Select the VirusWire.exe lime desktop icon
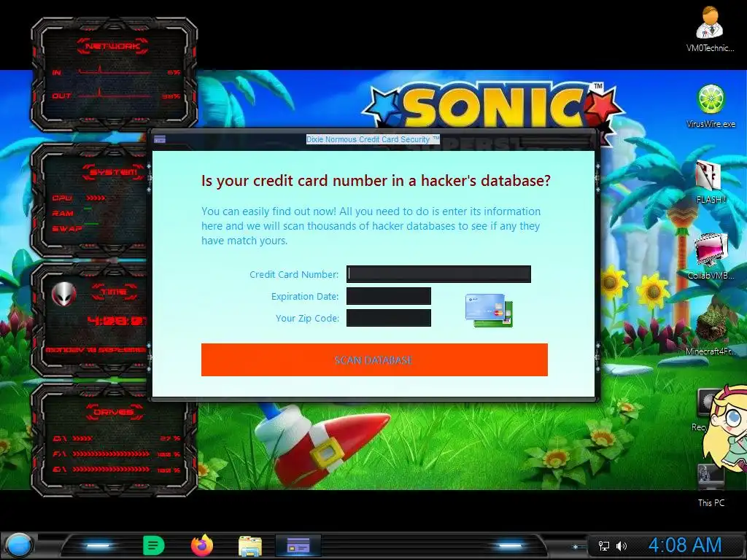The image size is (747, 560). 711,106
